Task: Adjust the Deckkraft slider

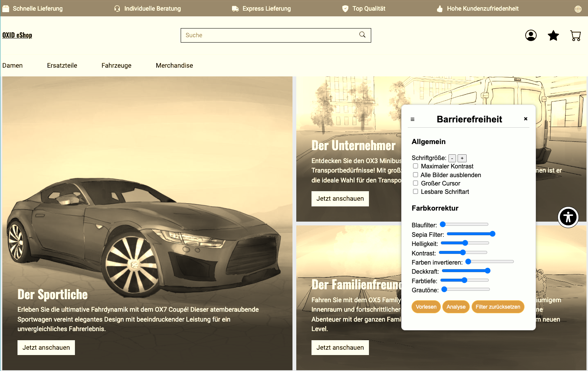Action: pyautogui.click(x=466, y=271)
